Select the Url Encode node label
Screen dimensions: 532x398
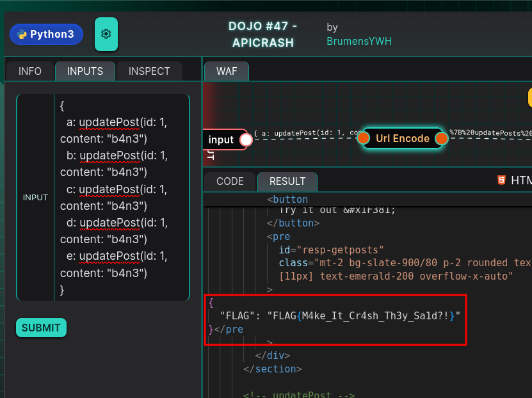click(x=402, y=138)
